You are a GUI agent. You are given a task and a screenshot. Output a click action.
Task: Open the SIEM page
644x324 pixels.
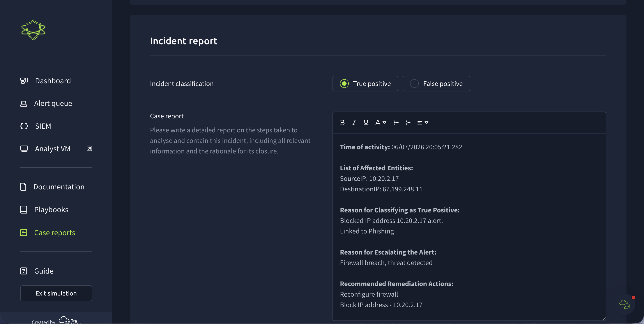point(43,126)
